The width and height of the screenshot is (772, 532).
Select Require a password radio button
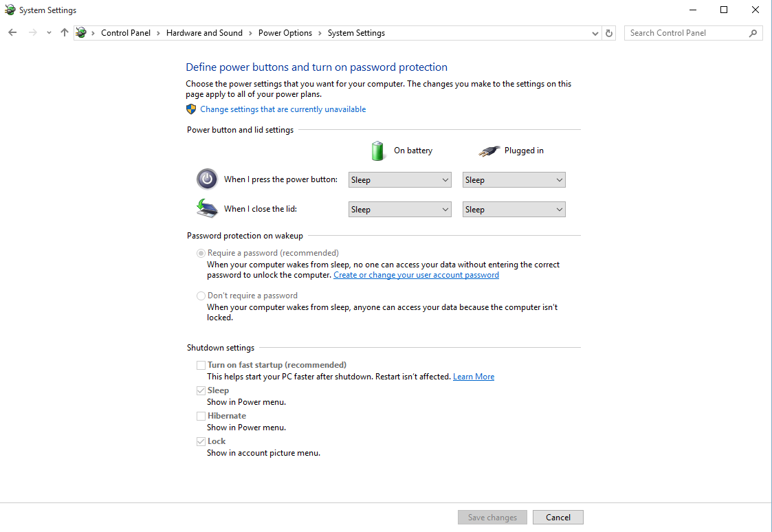(201, 253)
